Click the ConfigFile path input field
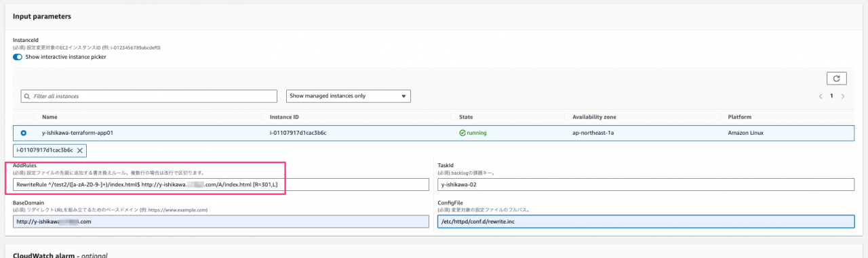This screenshot has width=868, height=258. (x=646, y=221)
